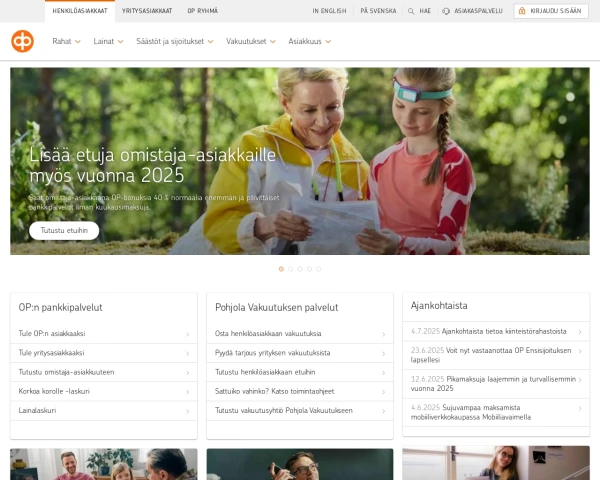600x480 pixels.
Task: Expand the Rahat menu
Action: 66,41
